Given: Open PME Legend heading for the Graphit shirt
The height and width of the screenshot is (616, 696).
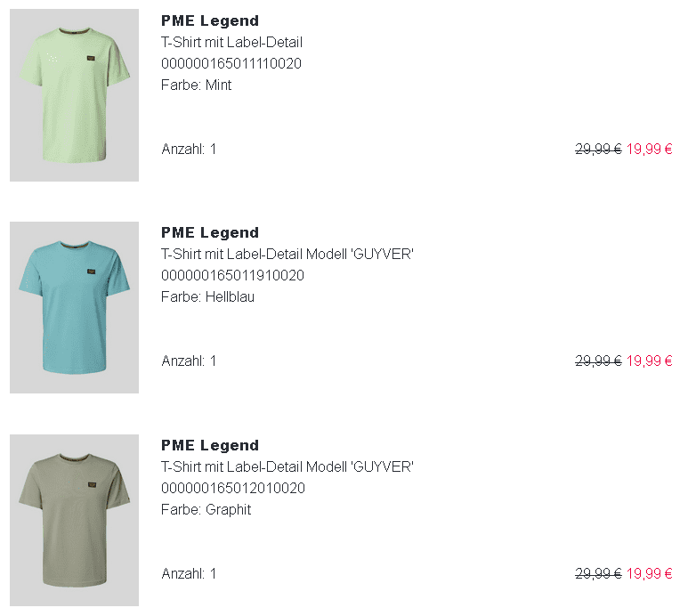Looking at the screenshot, I should pyautogui.click(x=210, y=445).
